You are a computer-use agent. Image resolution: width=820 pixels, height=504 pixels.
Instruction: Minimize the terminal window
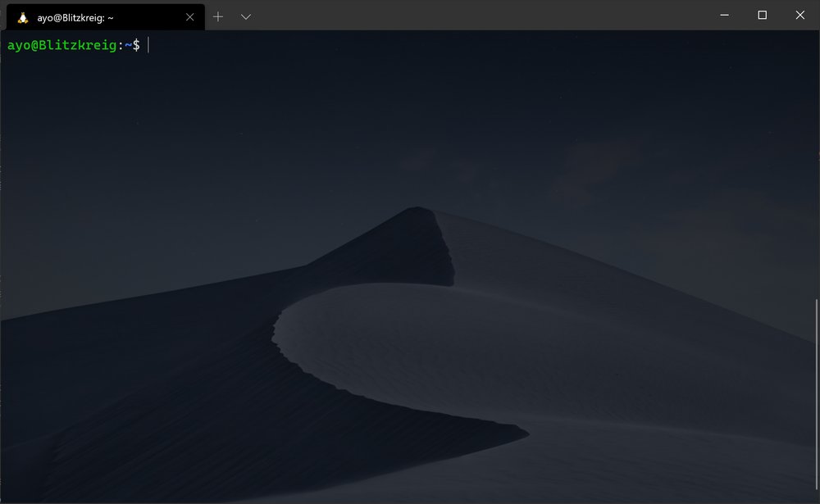[724, 16]
